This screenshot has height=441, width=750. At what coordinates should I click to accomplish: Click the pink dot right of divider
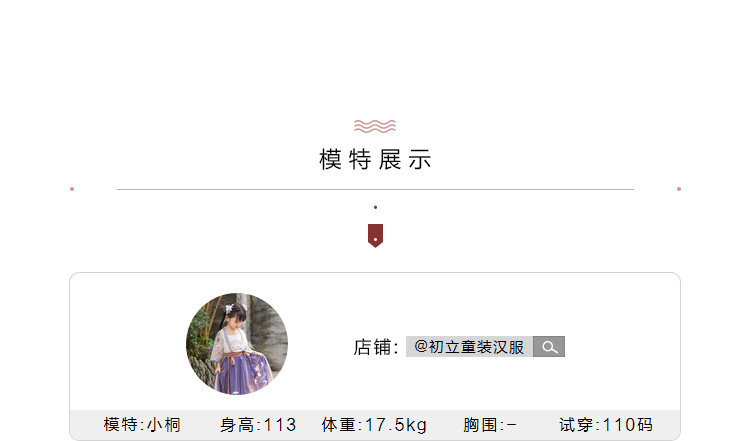[x=679, y=189]
